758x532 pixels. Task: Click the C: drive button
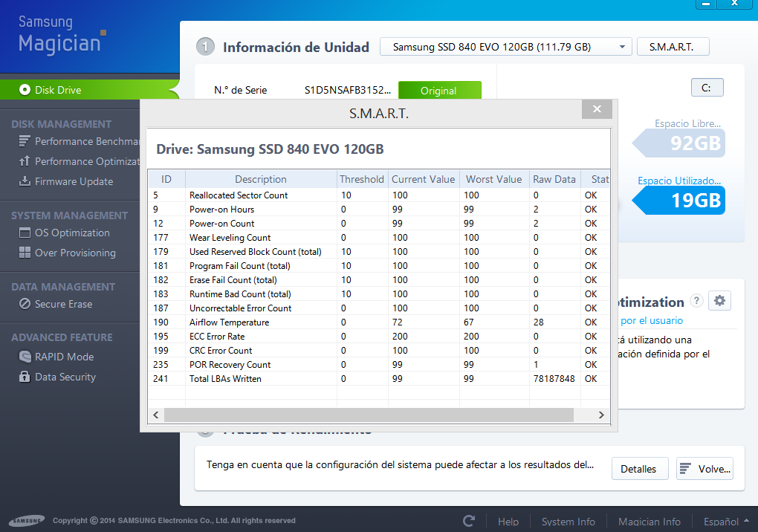707,88
